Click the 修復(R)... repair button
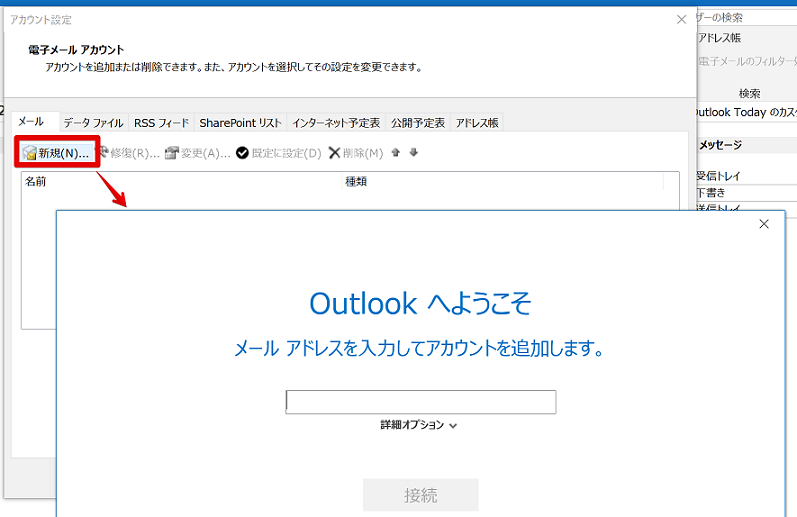Viewport: 797px width, 517px height. point(129,153)
